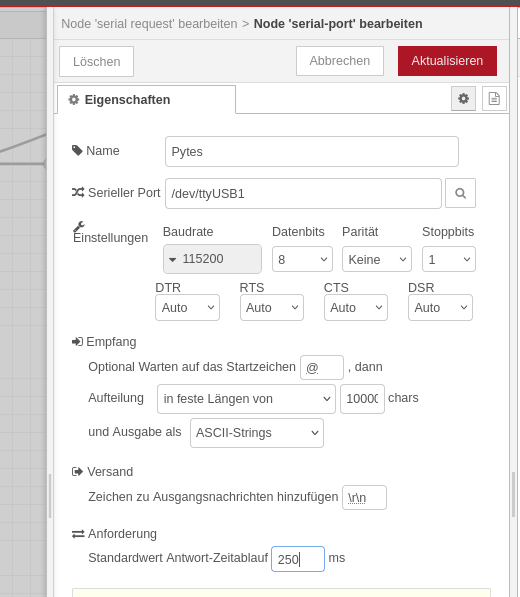Open the DTR Auto dropdown
520x597 pixels.
click(187, 307)
